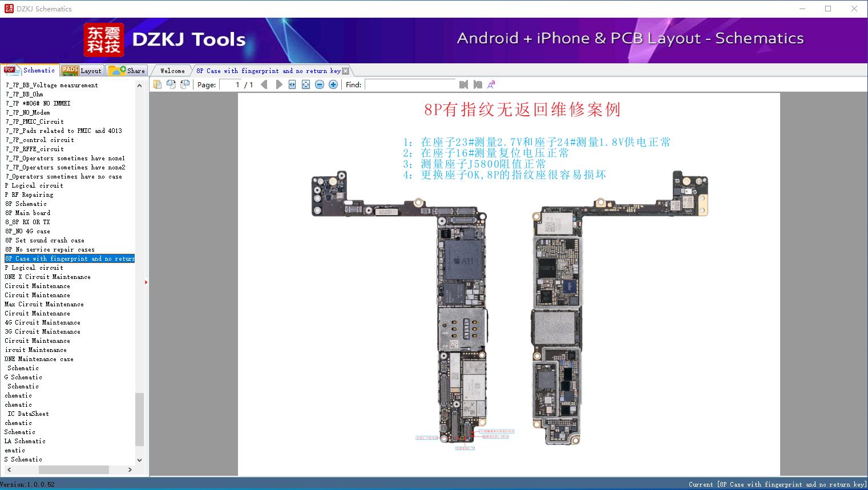Click the list's scroll down arrow

click(140, 460)
